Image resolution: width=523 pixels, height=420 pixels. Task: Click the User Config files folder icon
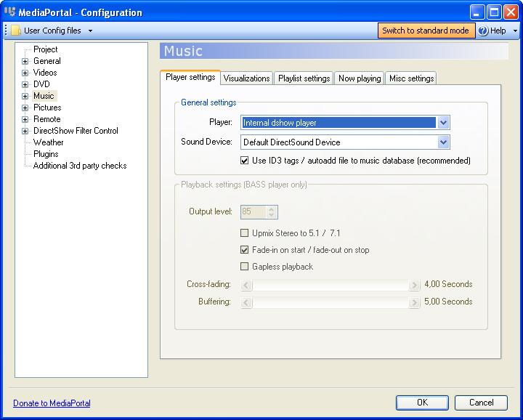pyautogui.click(x=15, y=31)
